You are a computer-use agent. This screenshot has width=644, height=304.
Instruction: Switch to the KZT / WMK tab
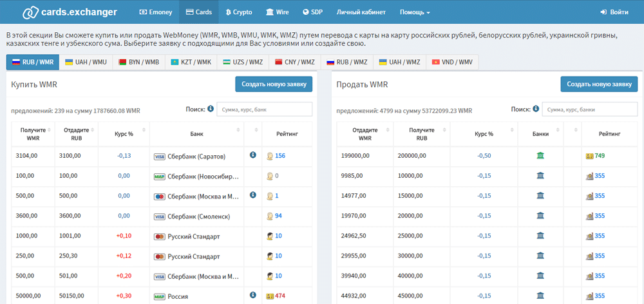191,62
